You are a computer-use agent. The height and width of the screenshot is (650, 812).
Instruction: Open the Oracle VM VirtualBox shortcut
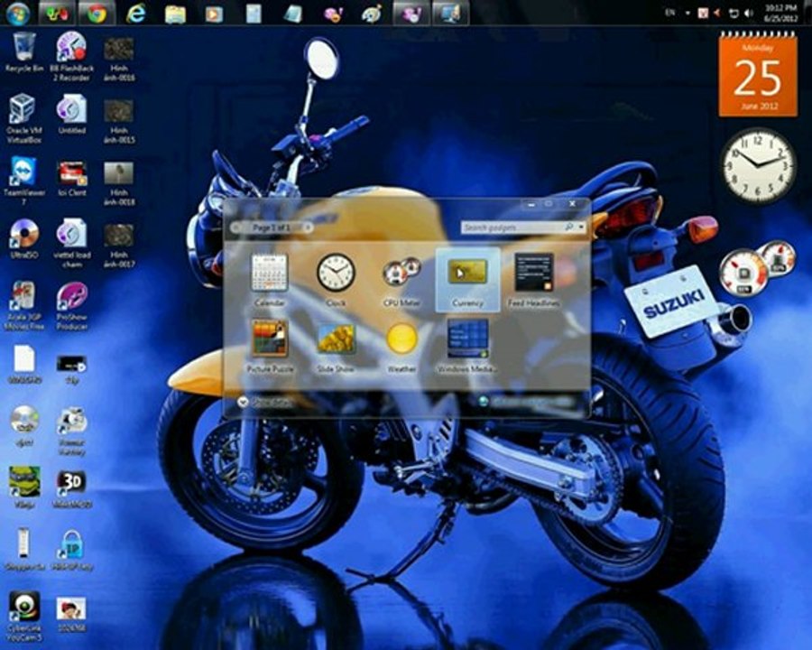click(23, 118)
